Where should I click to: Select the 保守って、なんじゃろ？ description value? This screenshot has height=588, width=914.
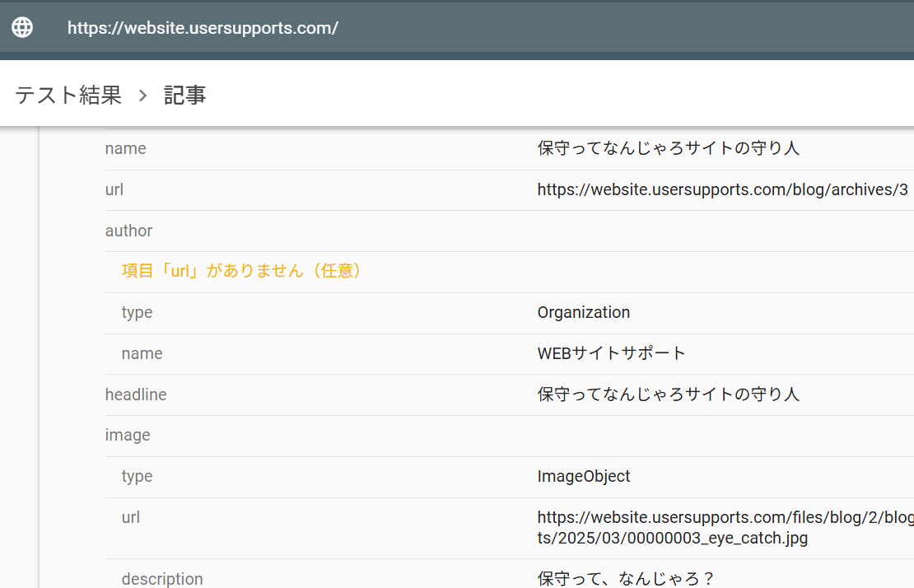[x=626, y=579]
